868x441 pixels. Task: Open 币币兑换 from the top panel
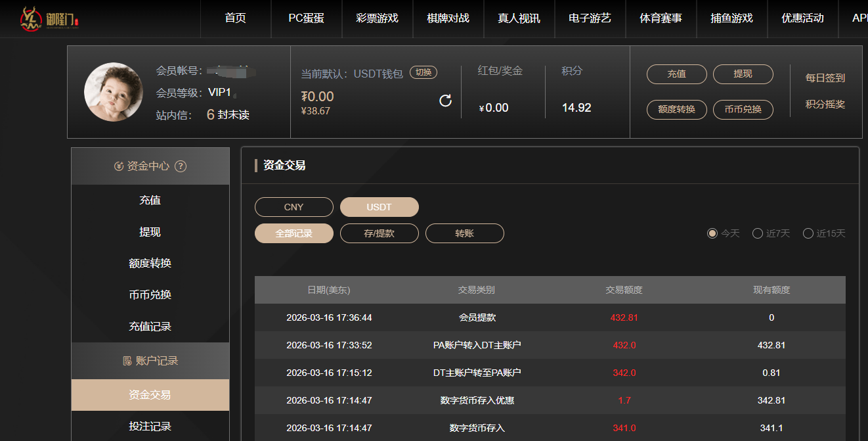[743, 110]
